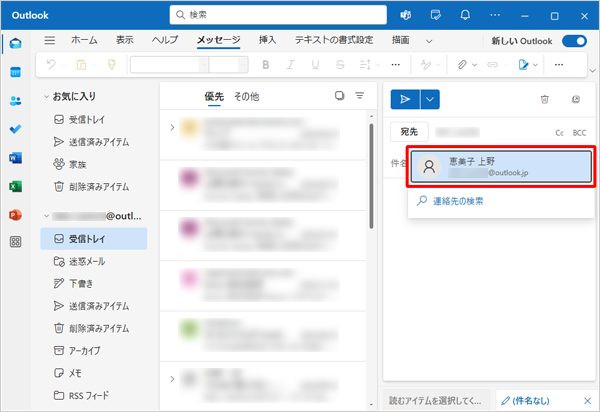Expand the additional ribbon tabs chevron

tap(429, 41)
